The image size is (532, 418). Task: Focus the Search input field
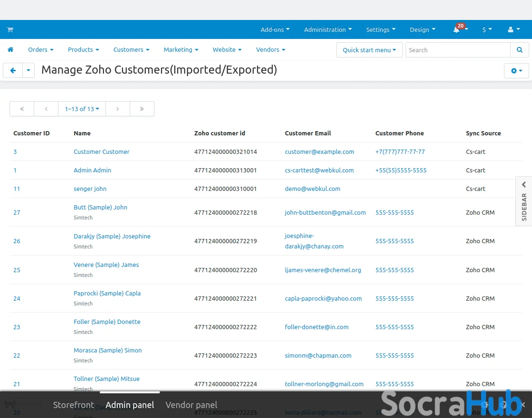click(457, 50)
